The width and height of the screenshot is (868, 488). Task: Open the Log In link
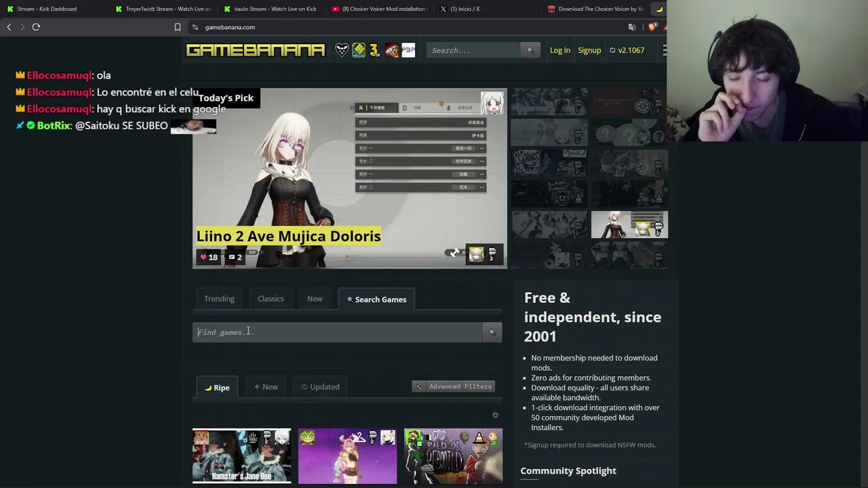[x=560, y=50]
